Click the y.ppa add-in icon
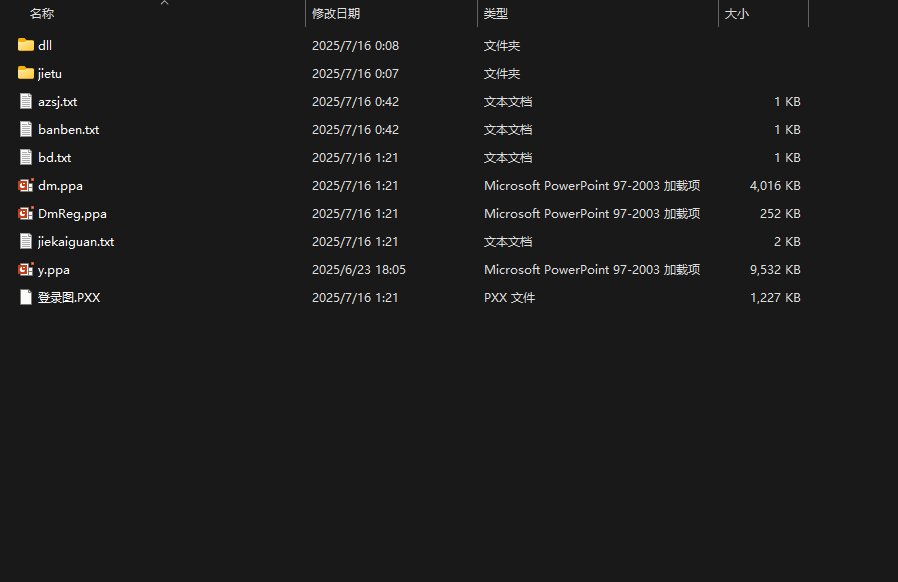Image resolution: width=898 pixels, height=582 pixels. [26, 270]
